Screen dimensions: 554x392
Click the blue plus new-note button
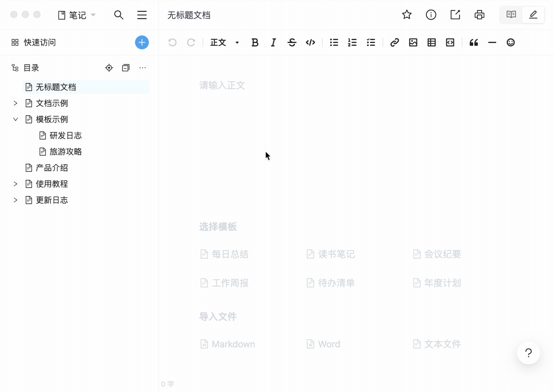coord(142,42)
